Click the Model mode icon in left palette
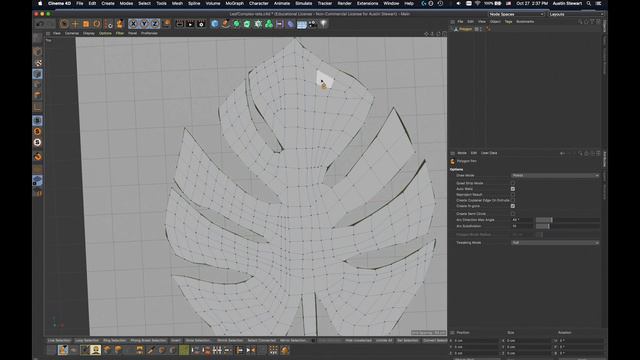This screenshot has height=360, width=640. 38,52
